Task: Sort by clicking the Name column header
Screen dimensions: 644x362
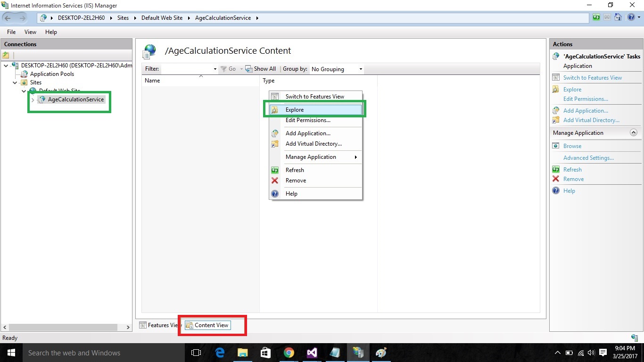Action: click(x=152, y=80)
